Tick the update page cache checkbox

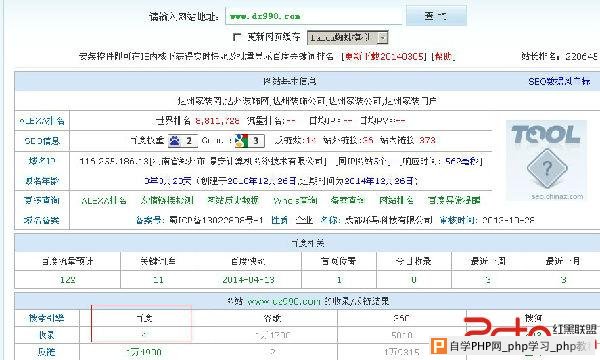click(237, 37)
